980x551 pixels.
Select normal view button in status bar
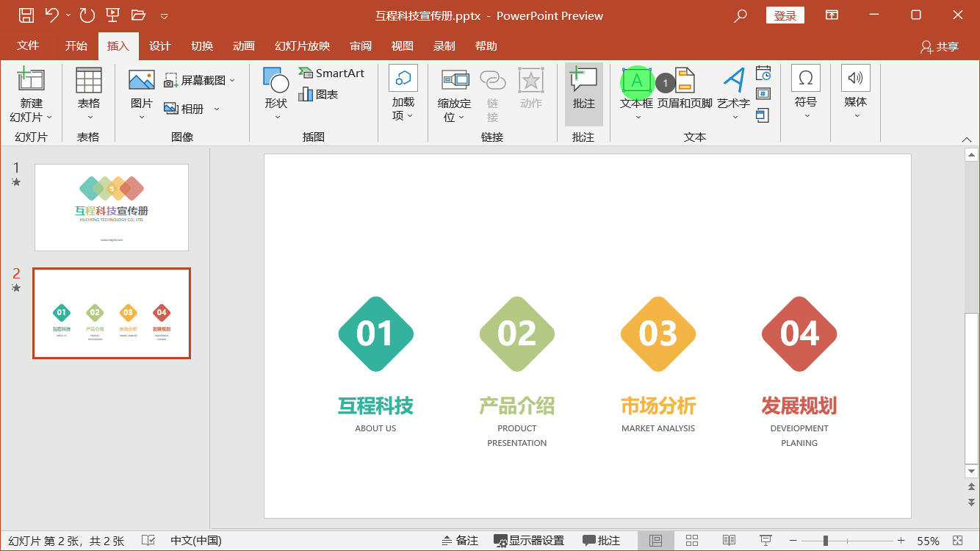(656, 541)
